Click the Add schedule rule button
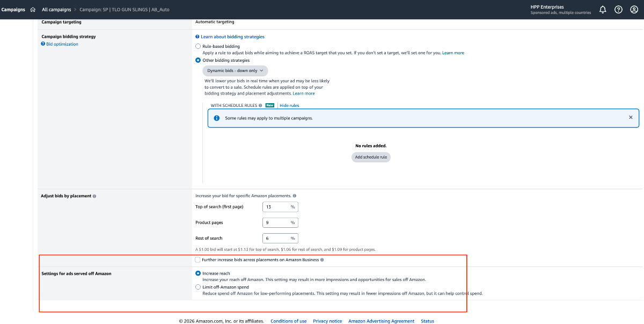Viewport: 644px width, 324px height. click(x=371, y=157)
